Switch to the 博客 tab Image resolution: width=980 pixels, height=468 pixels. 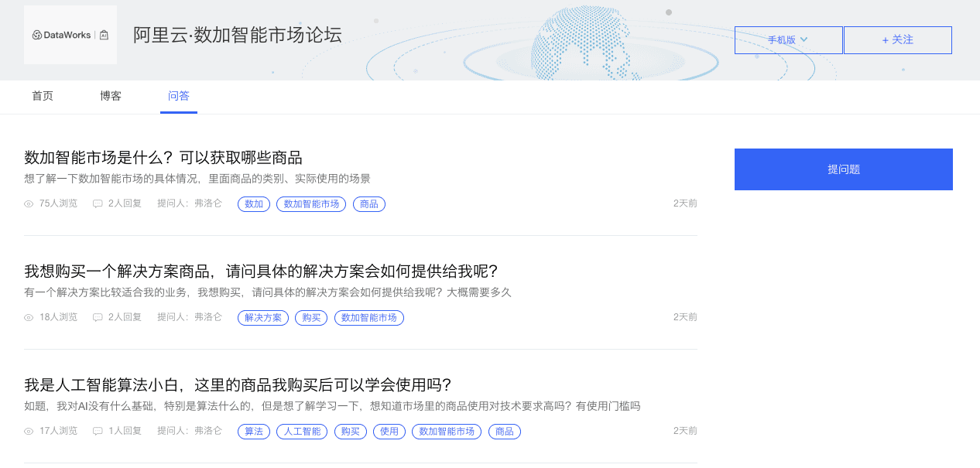(x=111, y=96)
